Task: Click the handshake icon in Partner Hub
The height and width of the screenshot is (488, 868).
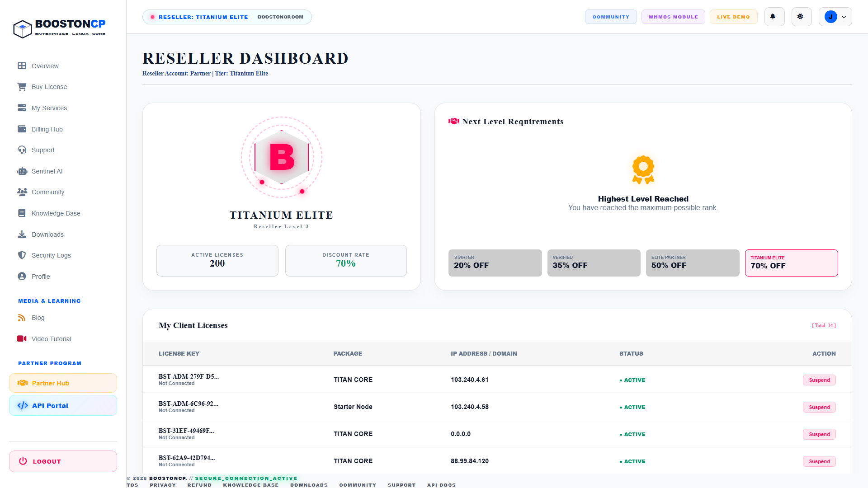Action: pyautogui.click(x=23, y=383)
